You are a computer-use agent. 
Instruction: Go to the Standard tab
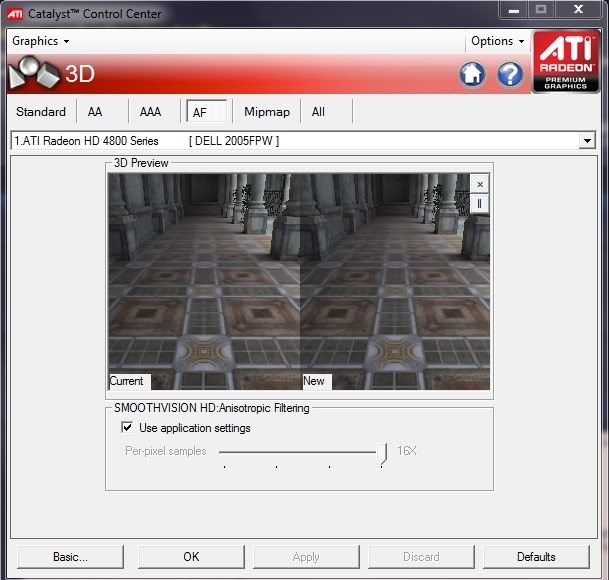click(x=41, y=112)
